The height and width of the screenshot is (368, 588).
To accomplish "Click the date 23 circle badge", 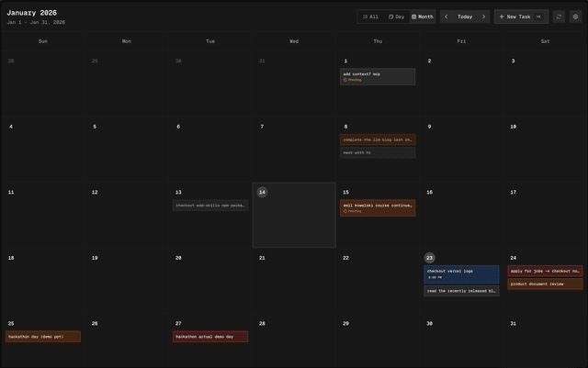I will coord(429,258).
